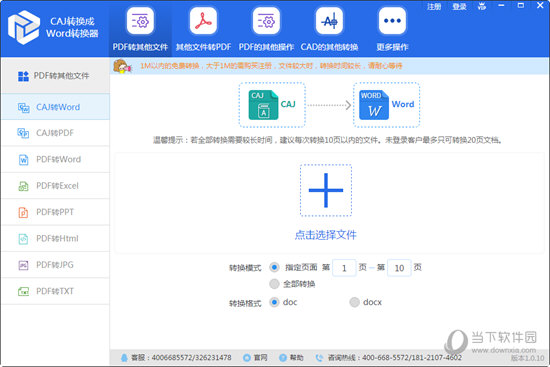The image size is (550, 367).
Task: Select PDF转Excel in sidebar
Action: click(55, 186)
